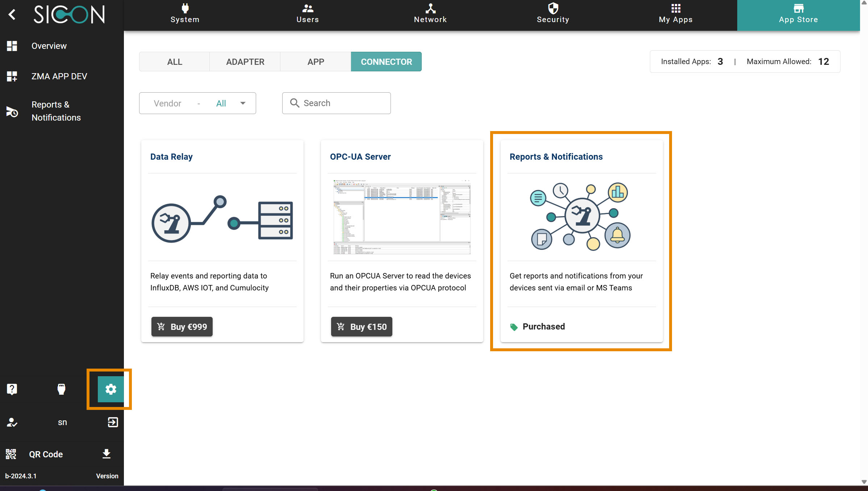Open ZMA APP DEV in the sidebar
This screenshot has width=868, height=491.
tap(59, 76)
